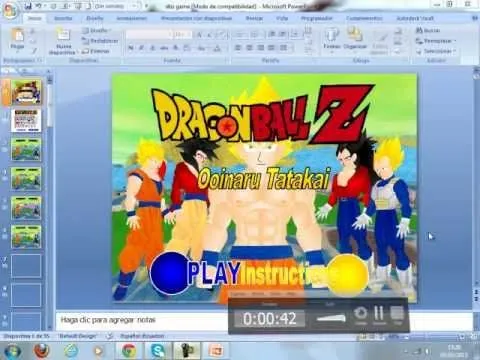Image resolution: width=480 pixels, height=360 pixels.
Task: Switch to the Insertar ribbon tab
Action: pyautogui.click(x=63, y=18)
